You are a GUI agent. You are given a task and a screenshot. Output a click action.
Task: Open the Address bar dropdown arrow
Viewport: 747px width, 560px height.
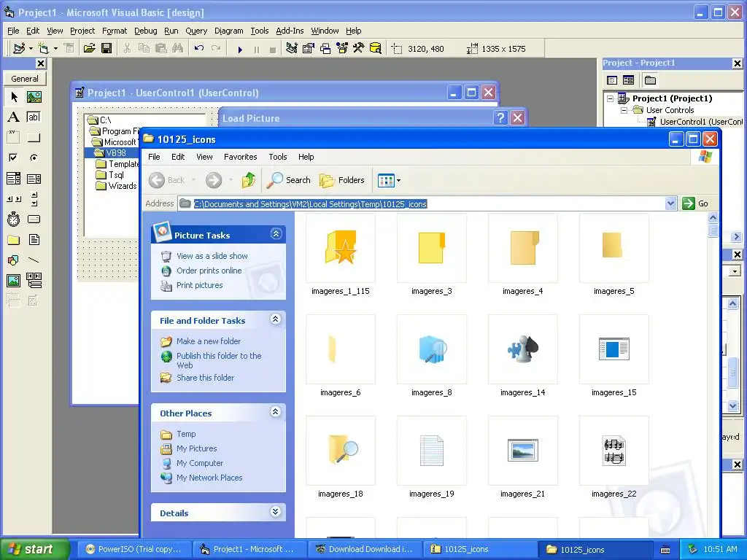point(671,204)
